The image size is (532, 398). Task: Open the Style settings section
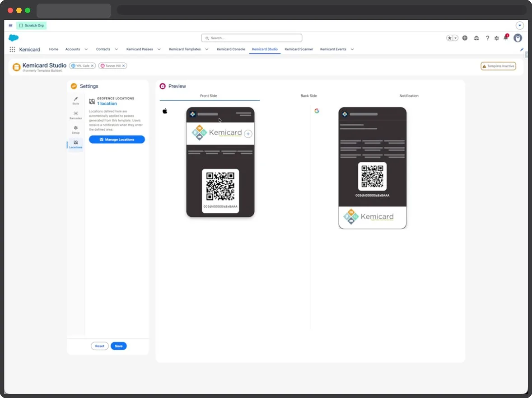[76, 101]
